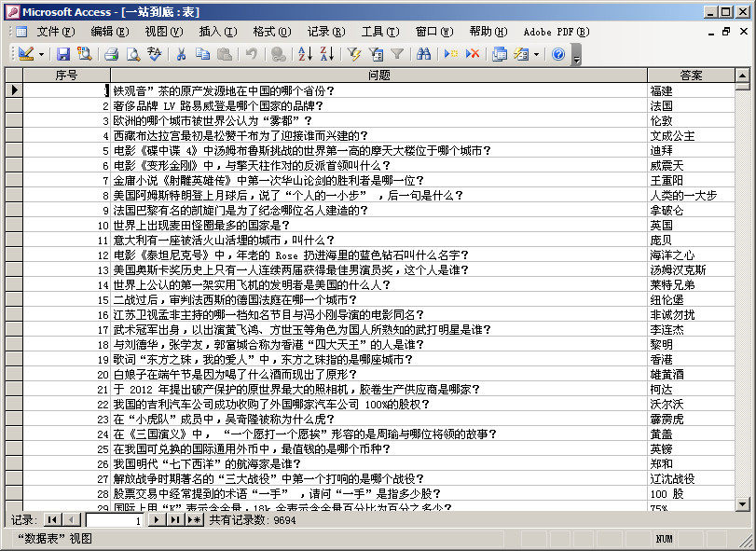
Task: Open Find with the binoculars icon
Action: (x=424, y=53)
